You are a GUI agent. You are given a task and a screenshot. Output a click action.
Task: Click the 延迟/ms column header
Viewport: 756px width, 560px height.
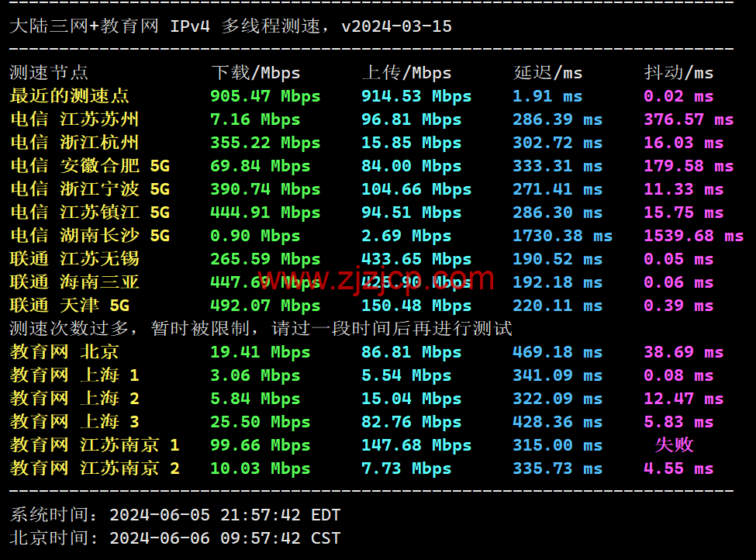point(546,73)
